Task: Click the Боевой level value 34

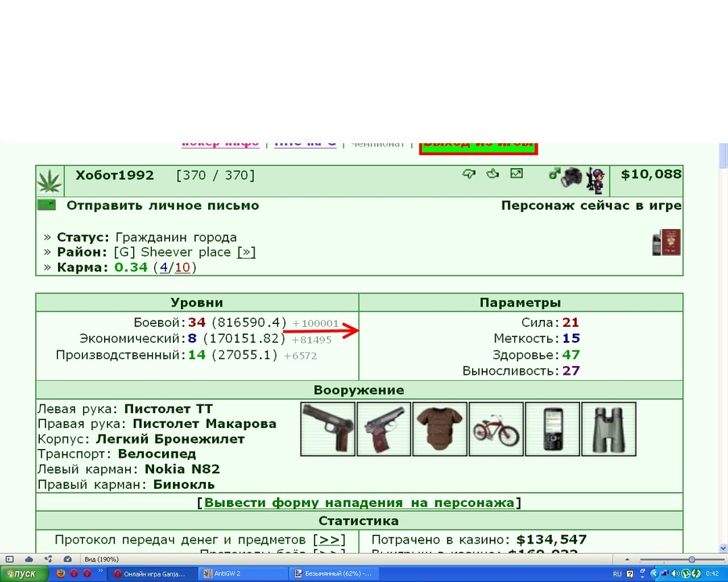Action: 196,322
